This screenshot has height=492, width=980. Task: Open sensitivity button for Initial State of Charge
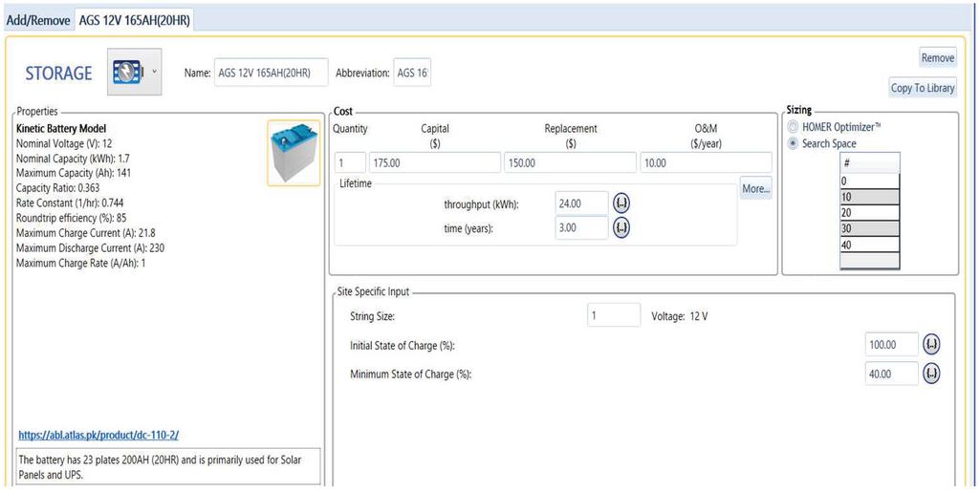click(931, 344)
